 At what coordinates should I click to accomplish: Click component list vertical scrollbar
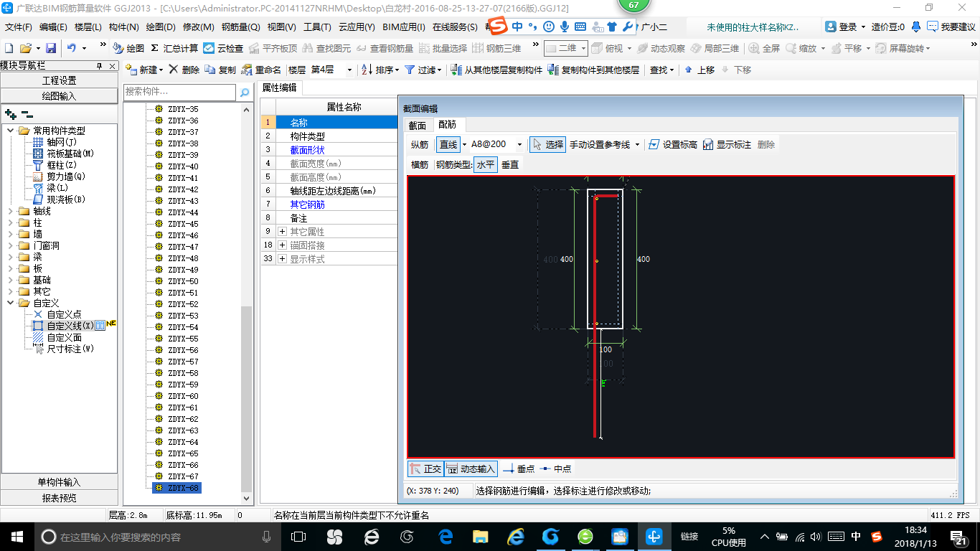[x=247, y=399]
